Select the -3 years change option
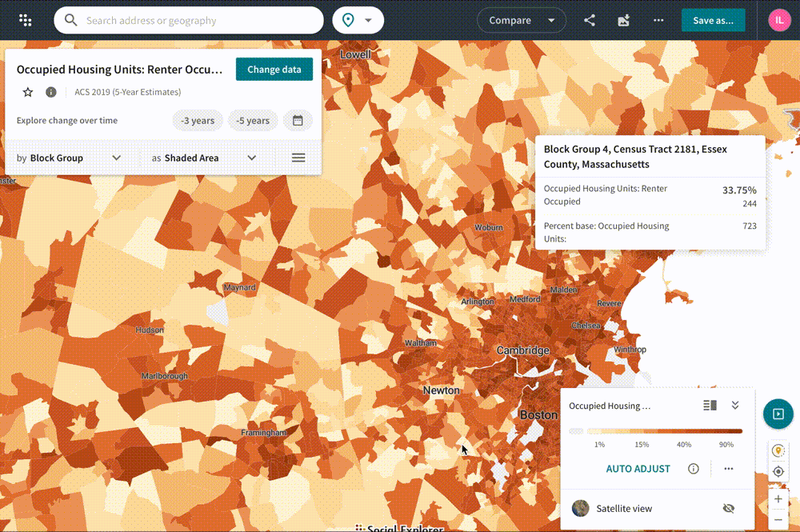The image size is (800, 532). (198, 120)
